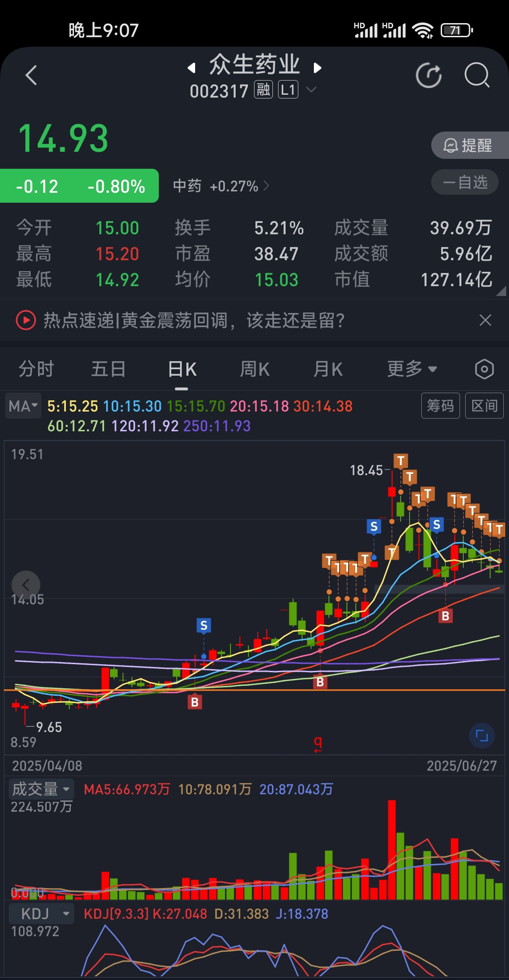Refresh quote data with the refresh icon

[x=429, y=75]
